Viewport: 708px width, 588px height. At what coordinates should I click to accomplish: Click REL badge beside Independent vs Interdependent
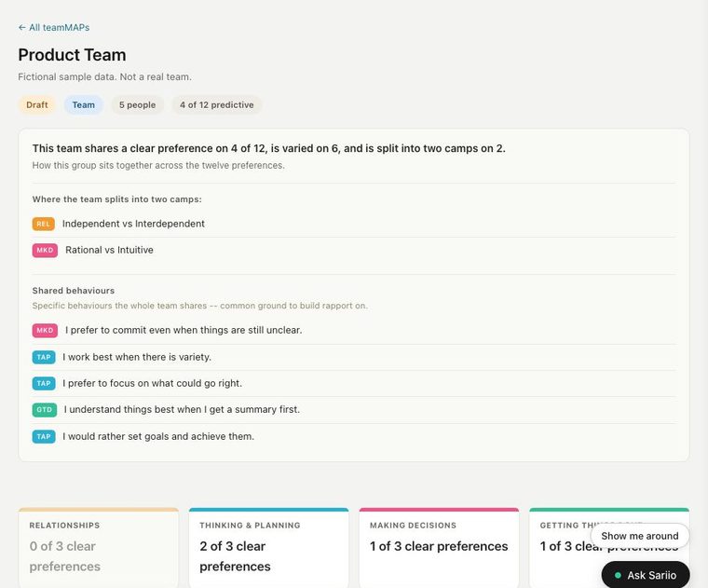44,224
